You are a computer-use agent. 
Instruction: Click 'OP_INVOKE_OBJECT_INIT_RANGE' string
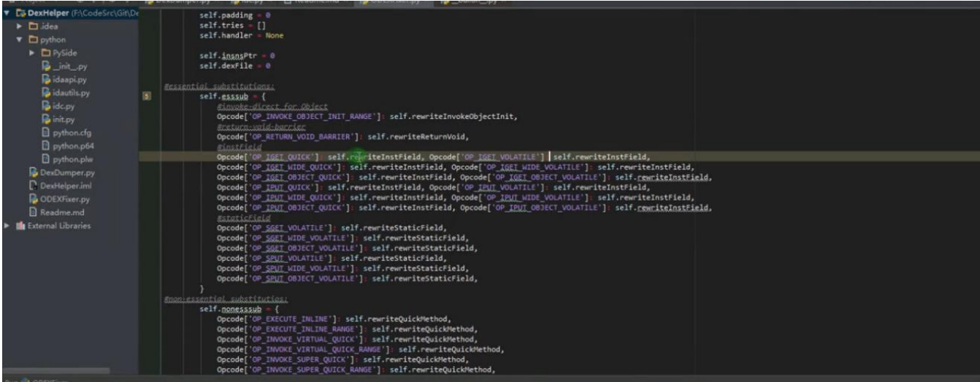pyautogui.click(x=313, y=116)
